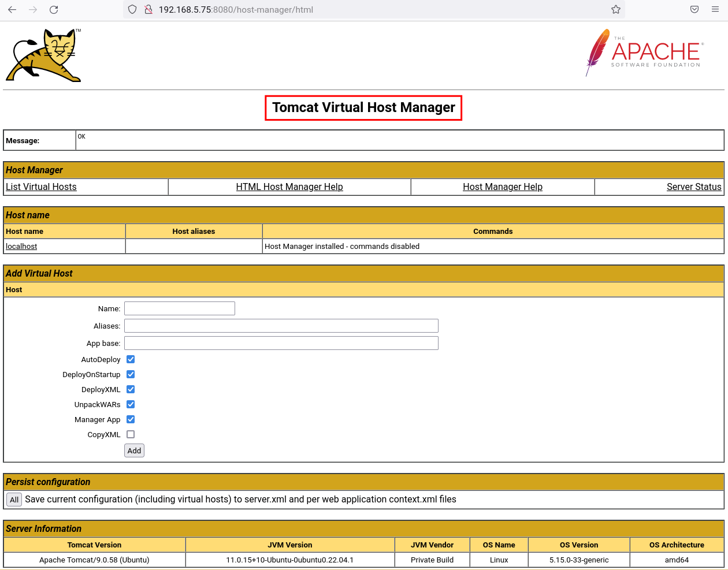The width and height of the screenshot is (728, 570).
Task: Open the List Virtual Hosts link
Action: pyautogui.click(x=41, y=187)
